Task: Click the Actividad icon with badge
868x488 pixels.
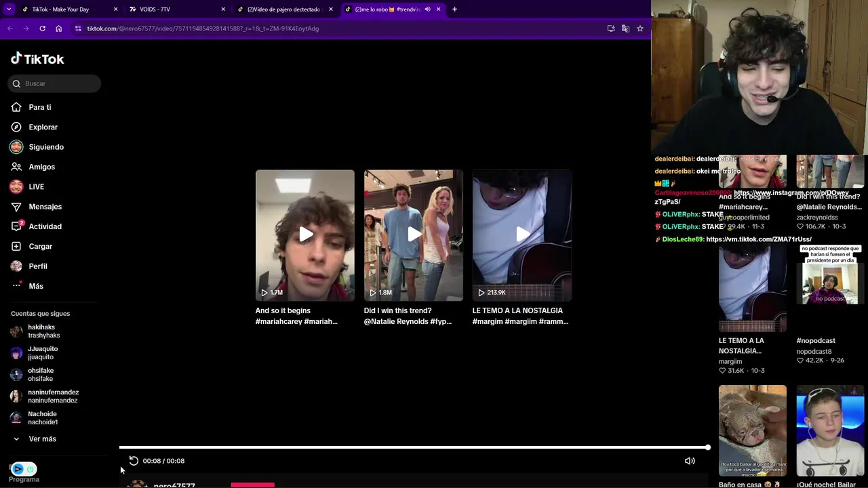Action: 17,226
